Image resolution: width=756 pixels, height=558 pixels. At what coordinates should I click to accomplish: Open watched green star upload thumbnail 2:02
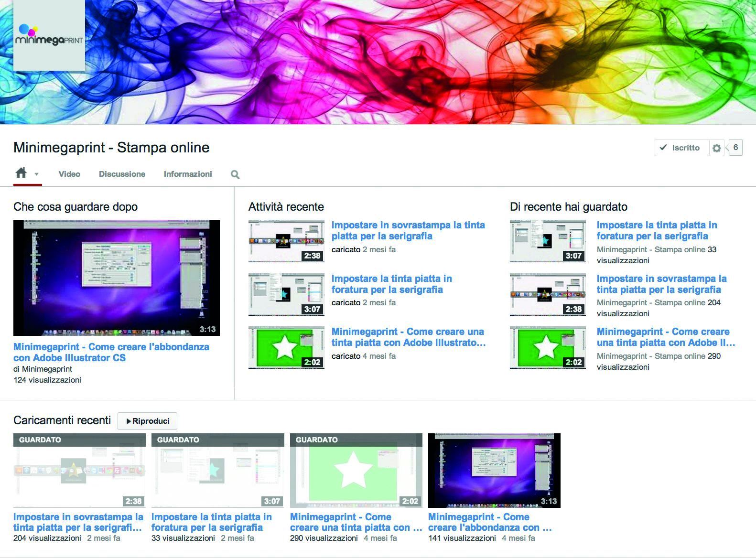356,470
